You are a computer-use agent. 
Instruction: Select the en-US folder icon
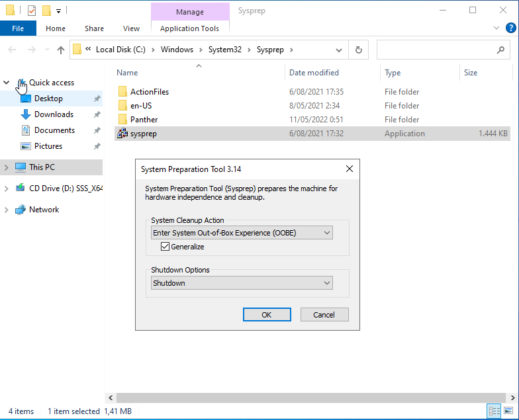pyautogui.click(x=122, y=106)
